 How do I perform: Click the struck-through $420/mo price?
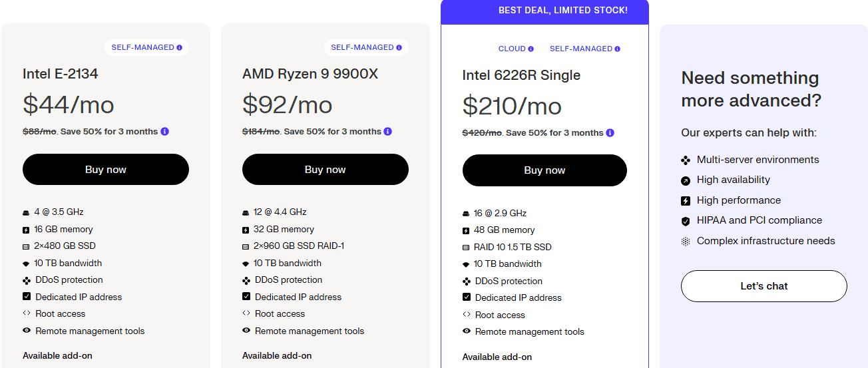click(482, 133)
